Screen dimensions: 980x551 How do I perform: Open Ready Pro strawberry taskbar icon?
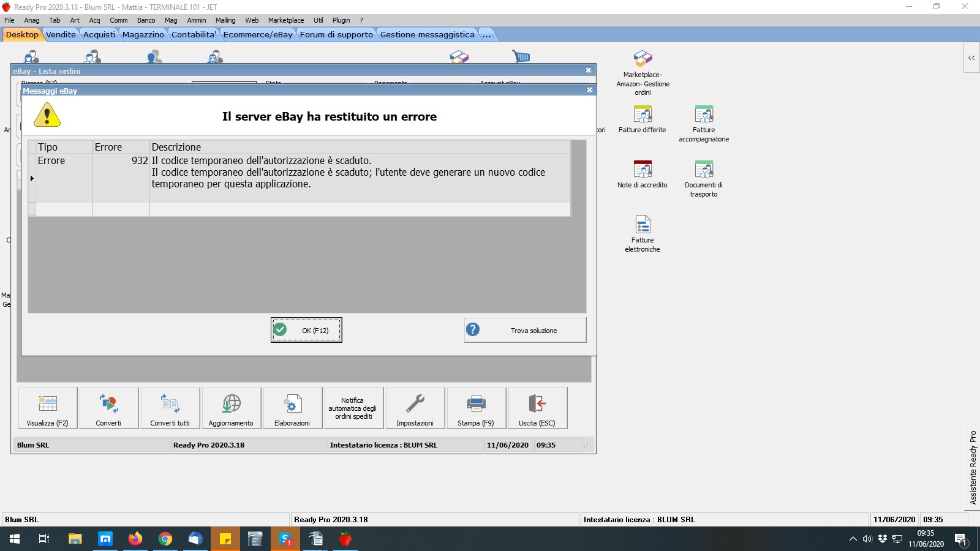[345, 539]
